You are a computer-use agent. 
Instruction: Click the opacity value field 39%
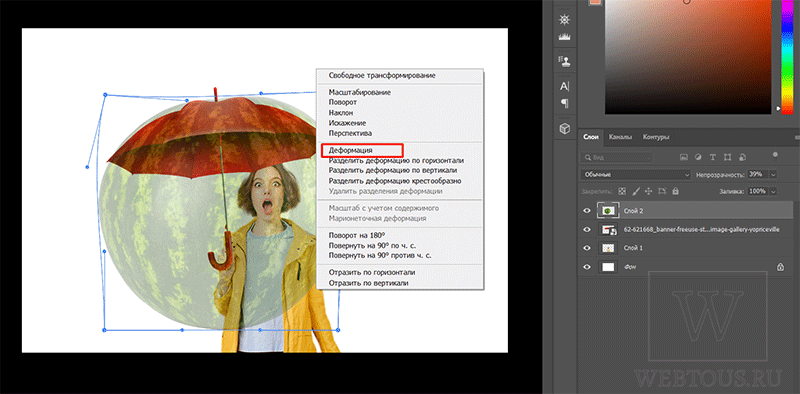click(x=757, y=175)
